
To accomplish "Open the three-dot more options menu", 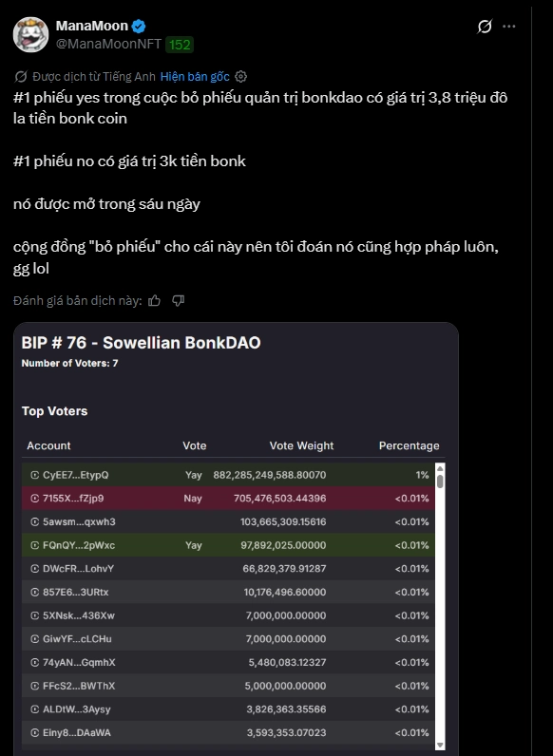I will point(508,27).
